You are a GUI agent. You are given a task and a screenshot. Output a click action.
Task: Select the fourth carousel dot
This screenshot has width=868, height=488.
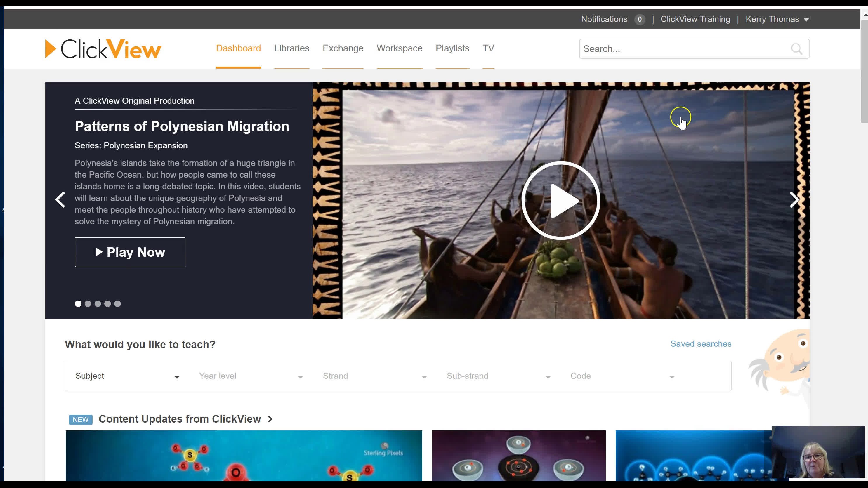coord(107,304)
